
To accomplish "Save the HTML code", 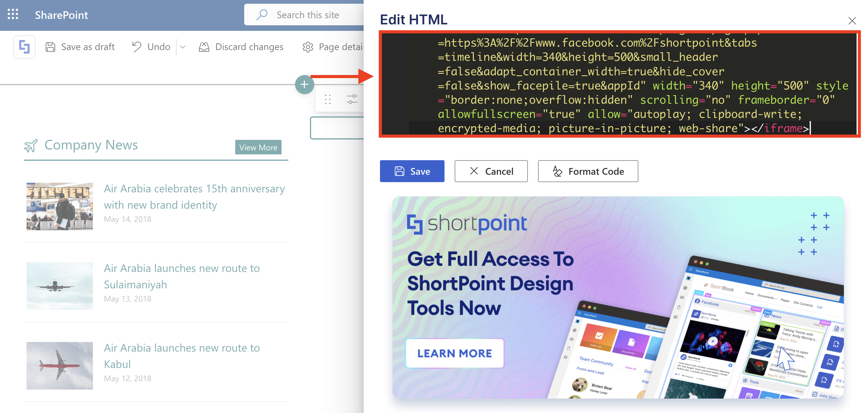I will pos(412,171).
